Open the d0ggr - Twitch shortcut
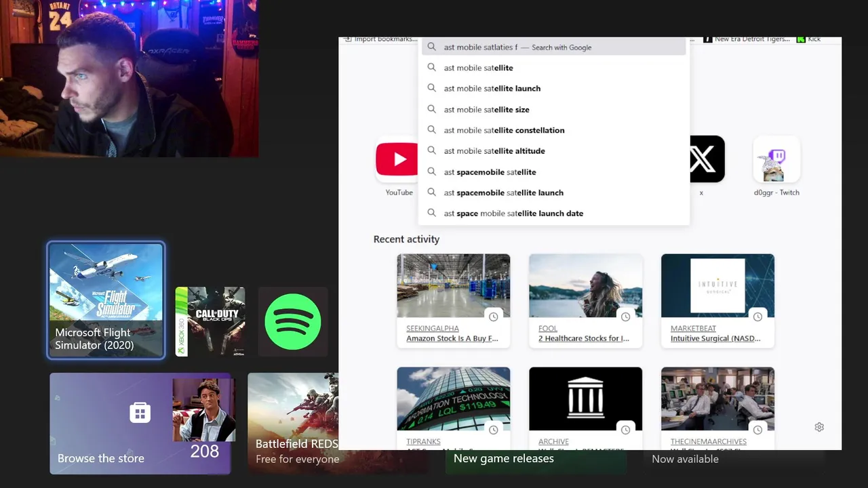 [x=776, y=159]
